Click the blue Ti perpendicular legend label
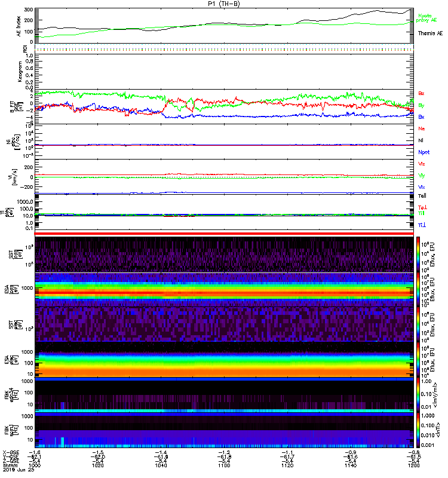Viewport: 448px width, 478px height. [x=422, y=225]
